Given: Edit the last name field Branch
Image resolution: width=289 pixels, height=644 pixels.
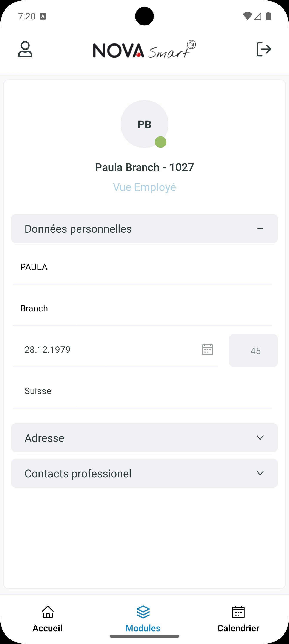Looking at the screenshot, I should coord(142,308).
